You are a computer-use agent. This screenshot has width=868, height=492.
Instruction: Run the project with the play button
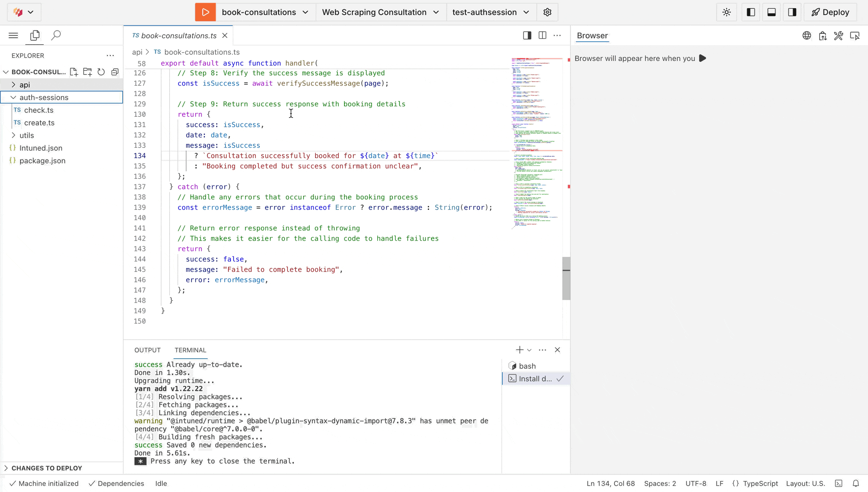(x=205, y=12)
